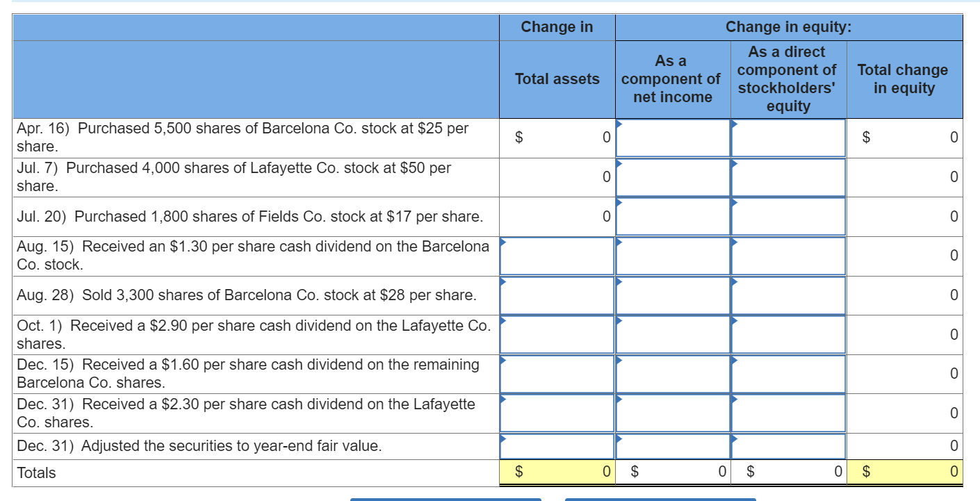Click the net income cell for Apr. 16 purchase
980x501 pixels.
(x=671, y=138)
